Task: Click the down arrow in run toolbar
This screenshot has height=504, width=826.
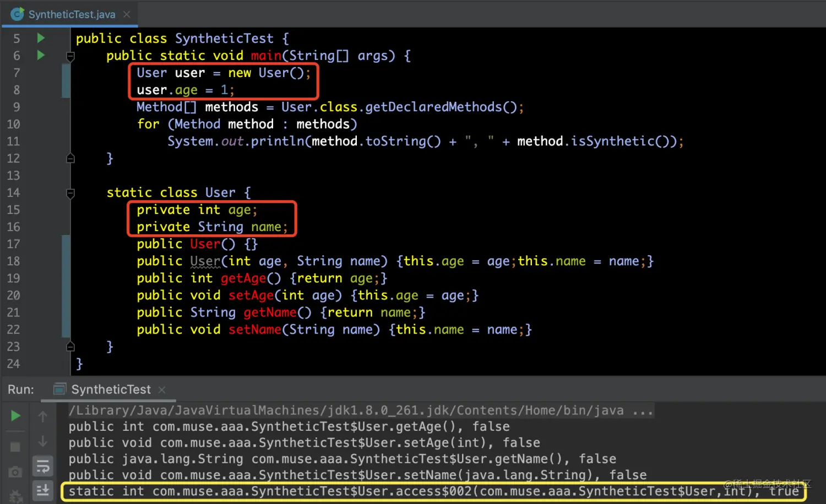Action: pyautogui.click(x=42, y=441)
